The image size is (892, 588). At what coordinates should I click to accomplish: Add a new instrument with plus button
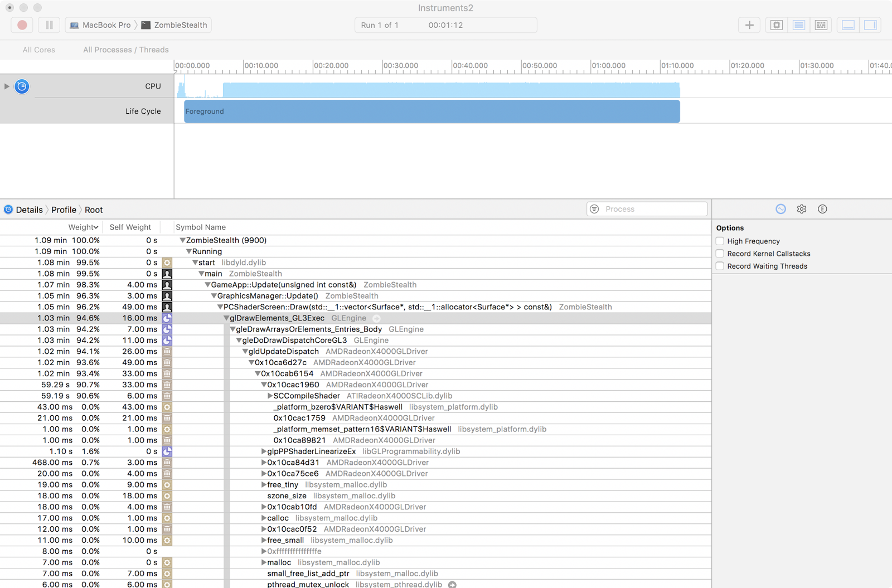749,25
